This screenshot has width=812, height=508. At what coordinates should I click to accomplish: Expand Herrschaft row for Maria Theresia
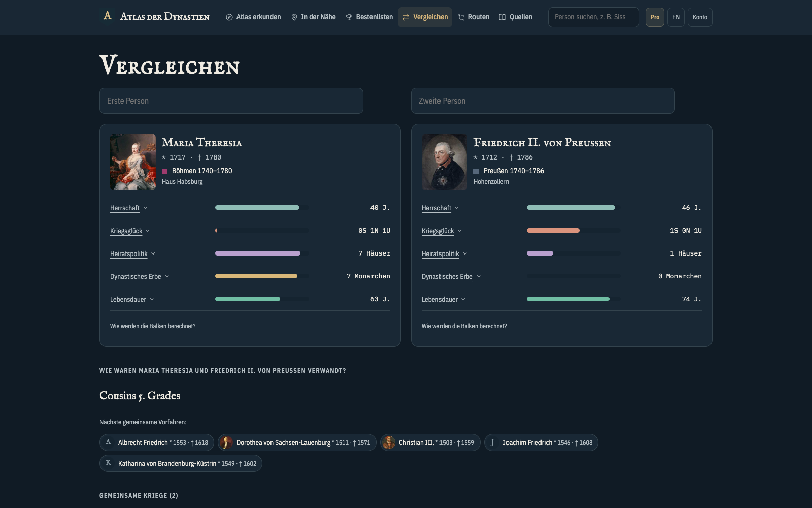[128, 208]
